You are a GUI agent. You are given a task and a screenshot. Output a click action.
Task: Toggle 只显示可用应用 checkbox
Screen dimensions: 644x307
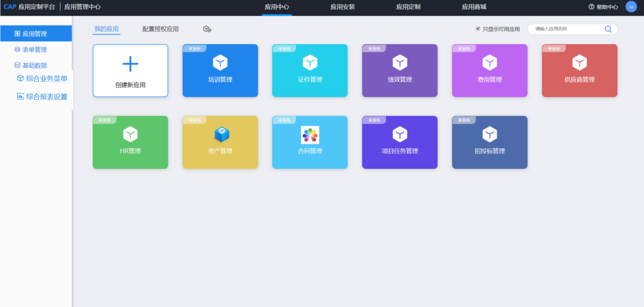tap(478, 29)
